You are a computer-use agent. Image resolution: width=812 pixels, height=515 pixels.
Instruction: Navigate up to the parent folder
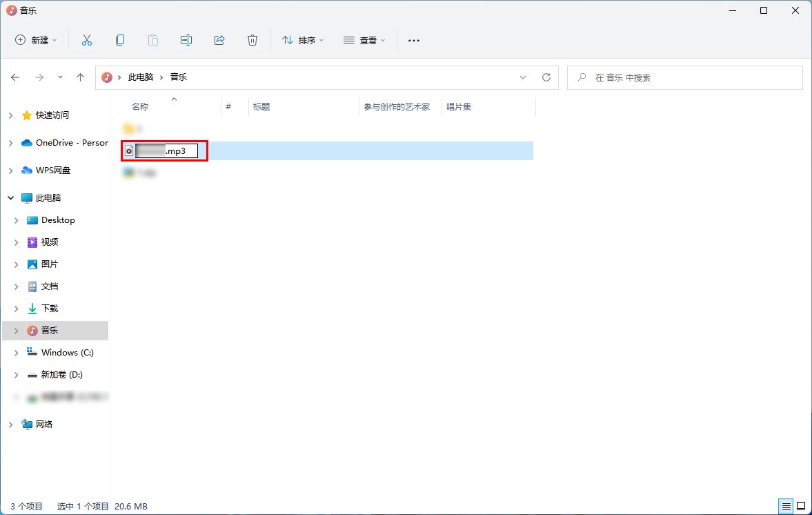click(x=80, y=77)
